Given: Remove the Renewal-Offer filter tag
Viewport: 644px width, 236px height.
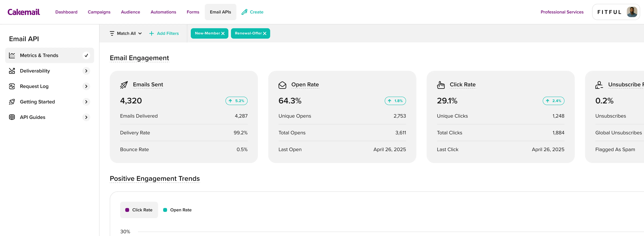Looking at the screenshot, I should [265, 34].
